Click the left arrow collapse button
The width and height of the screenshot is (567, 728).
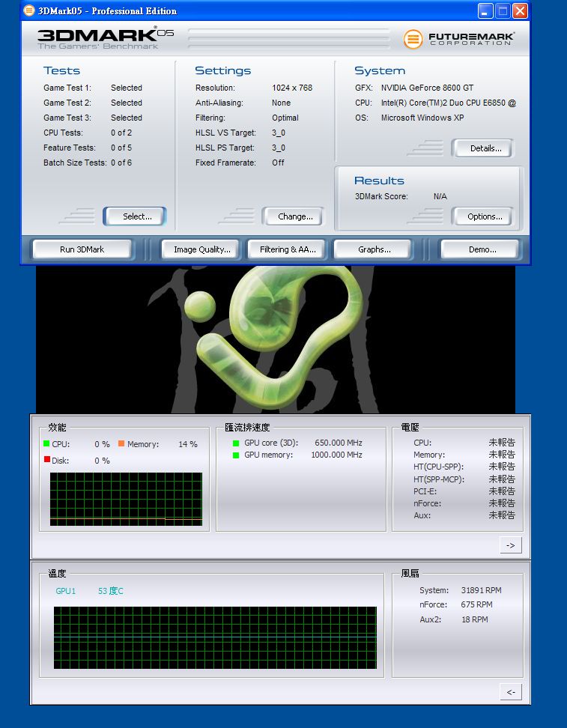click(x=510, y=692)
